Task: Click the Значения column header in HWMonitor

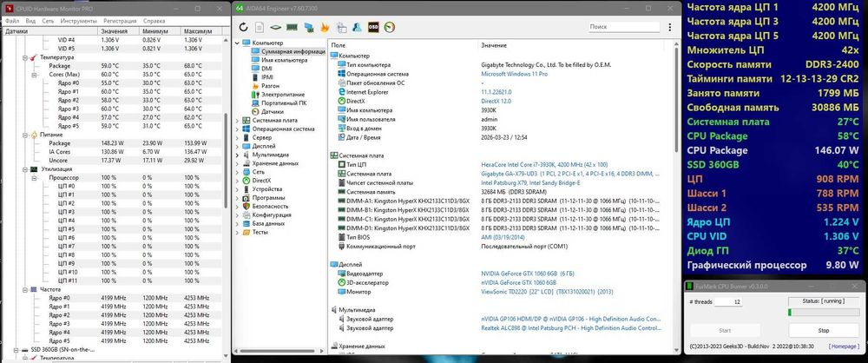Action: point(117,31)
